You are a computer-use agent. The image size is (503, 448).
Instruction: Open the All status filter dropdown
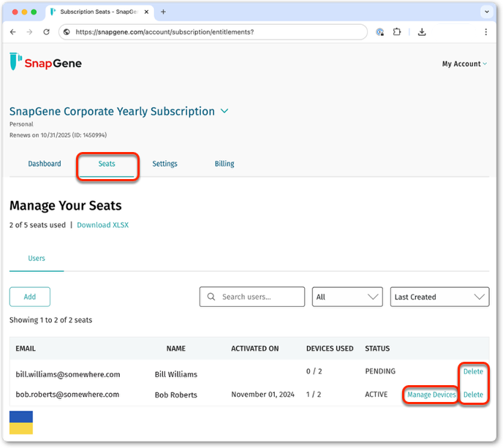347,297
